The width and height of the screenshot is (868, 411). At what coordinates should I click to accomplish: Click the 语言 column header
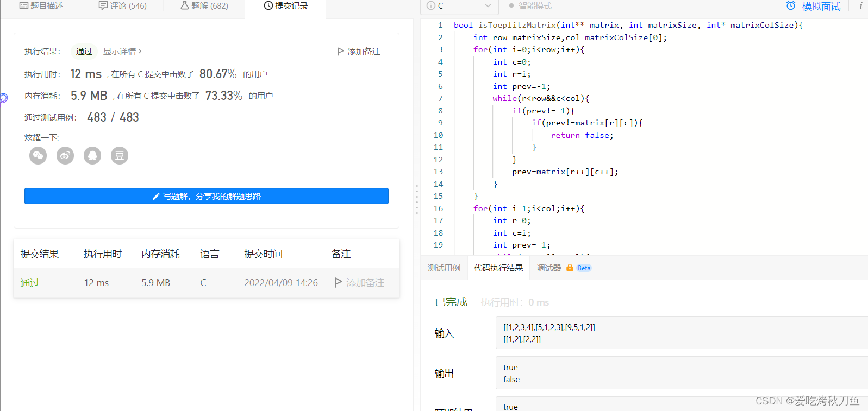click(x=210, y=254)
